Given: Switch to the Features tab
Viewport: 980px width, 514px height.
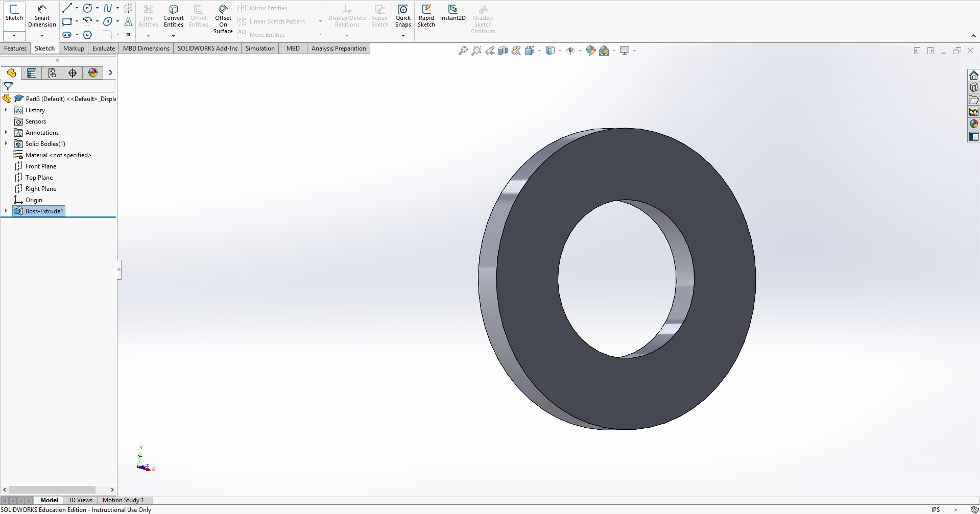Looking at the screenshot, I should coord(15,48).
